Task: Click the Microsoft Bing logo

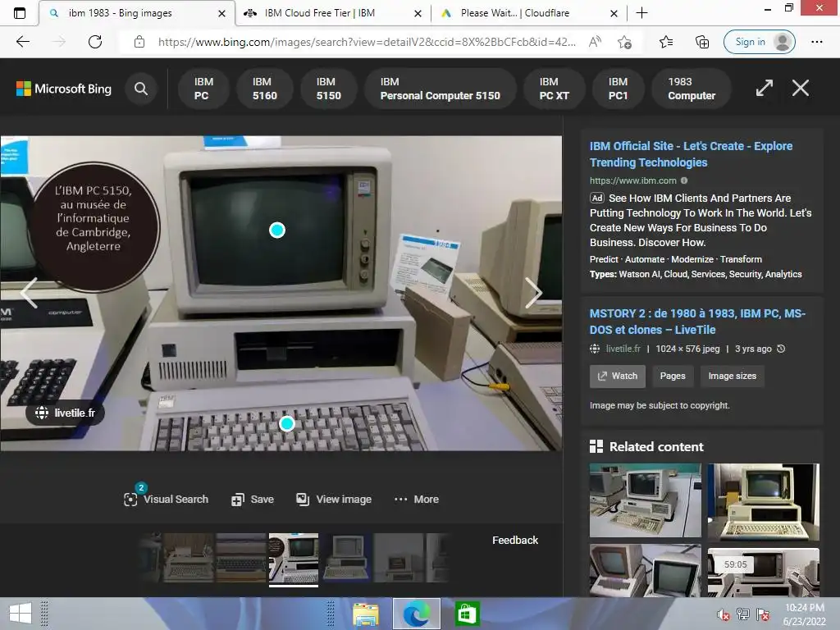Action: click(64, 89)
